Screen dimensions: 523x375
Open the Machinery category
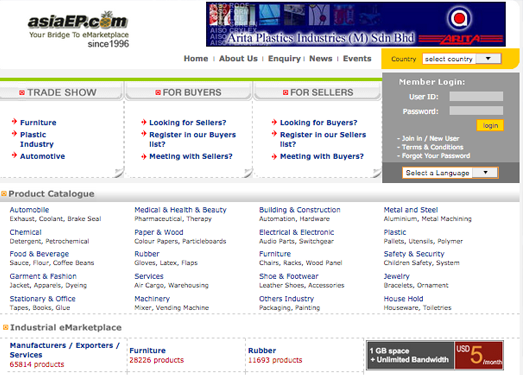152,299
